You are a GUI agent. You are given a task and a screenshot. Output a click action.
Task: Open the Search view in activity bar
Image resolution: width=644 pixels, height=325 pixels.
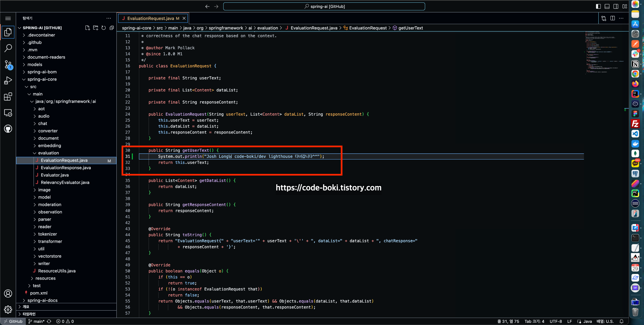8,48
